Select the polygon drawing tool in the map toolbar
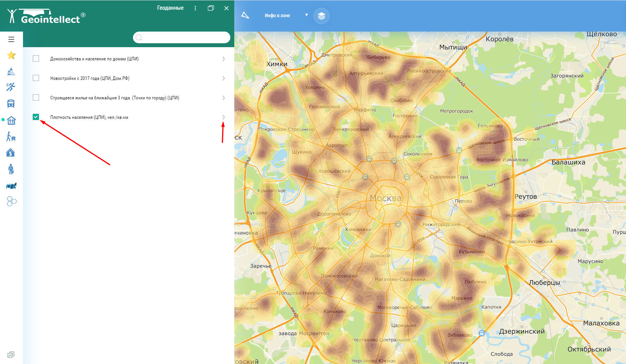This screenshot has height=364, width=626. pos(245,16)
